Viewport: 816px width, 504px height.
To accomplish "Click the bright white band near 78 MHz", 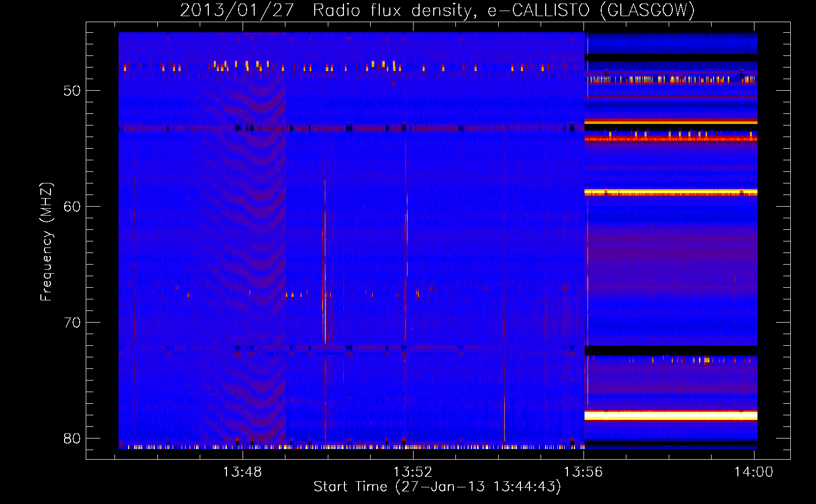I will (671, 415).
